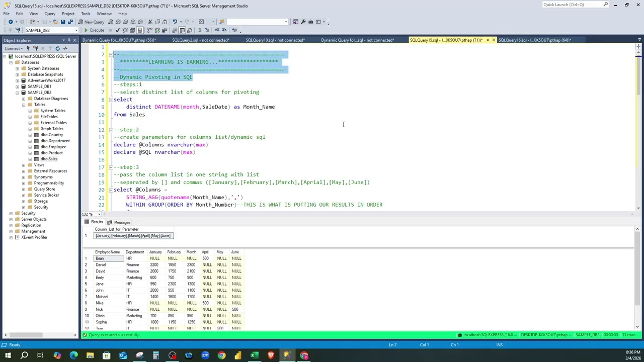644x362 pixels.
Task: Close the Object Explorer panel
Action: click(x=75, y=40)
